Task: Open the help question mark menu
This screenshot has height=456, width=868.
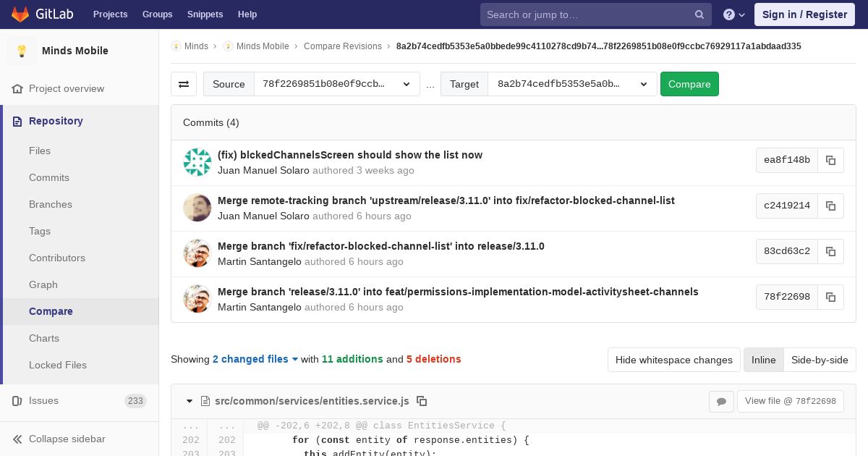Action: coord(734,14)
